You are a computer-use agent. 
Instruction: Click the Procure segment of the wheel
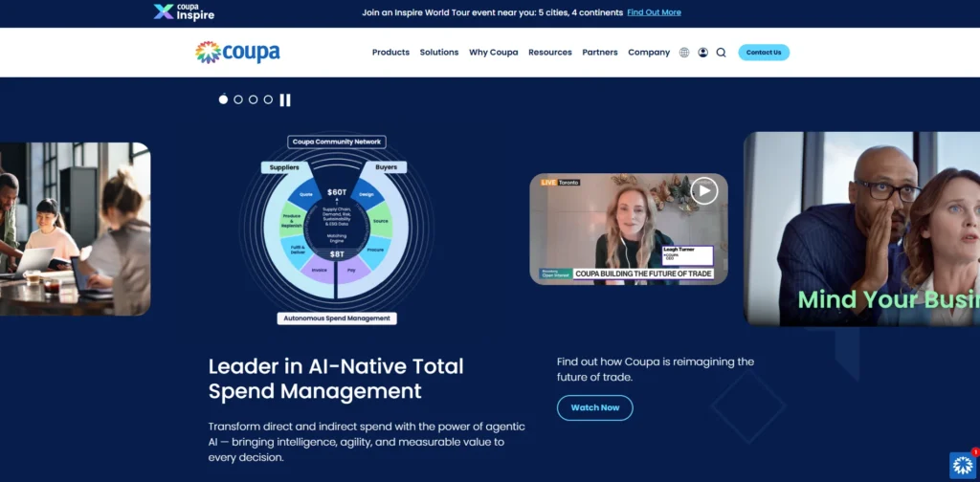375,250
